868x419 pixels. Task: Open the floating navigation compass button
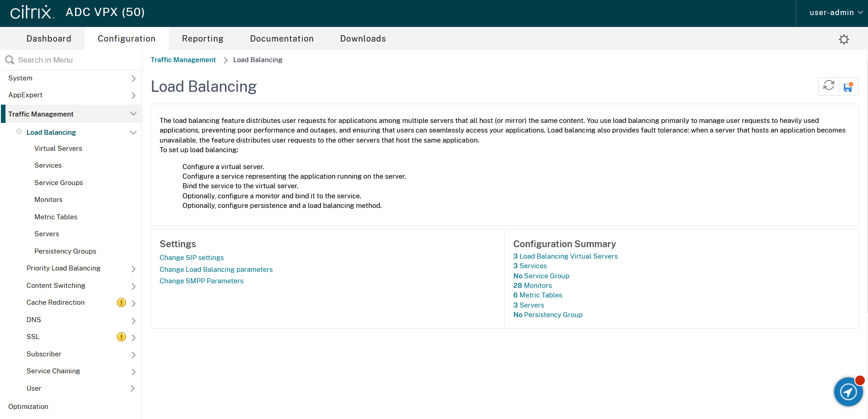pyautogui.click(x=848, y=392)
